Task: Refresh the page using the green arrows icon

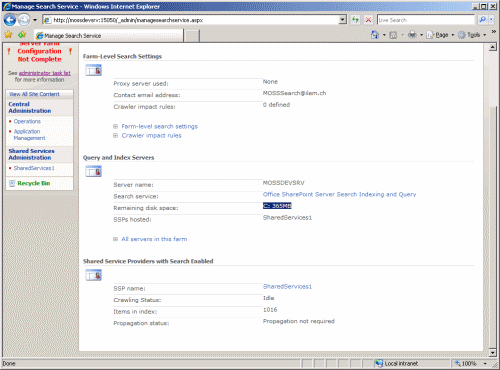Action: coord(355,20)
